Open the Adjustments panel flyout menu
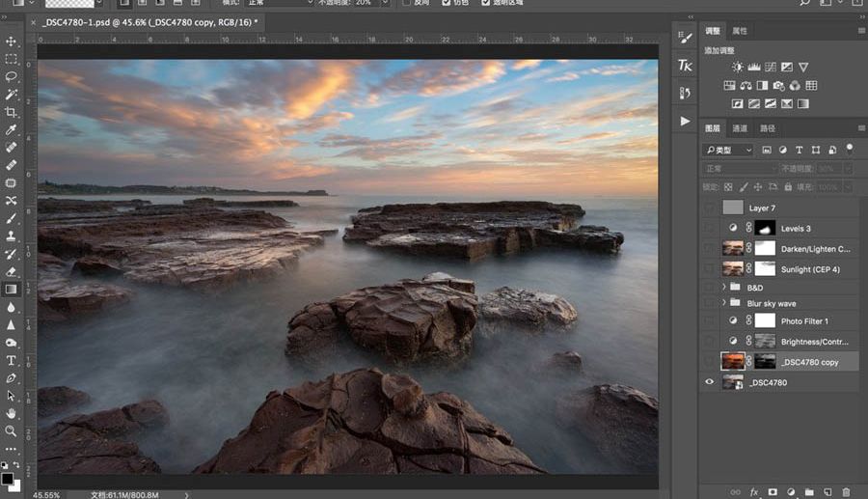This screenshot has height=499, width=868. pyautogui.click(x=861, y=31)
